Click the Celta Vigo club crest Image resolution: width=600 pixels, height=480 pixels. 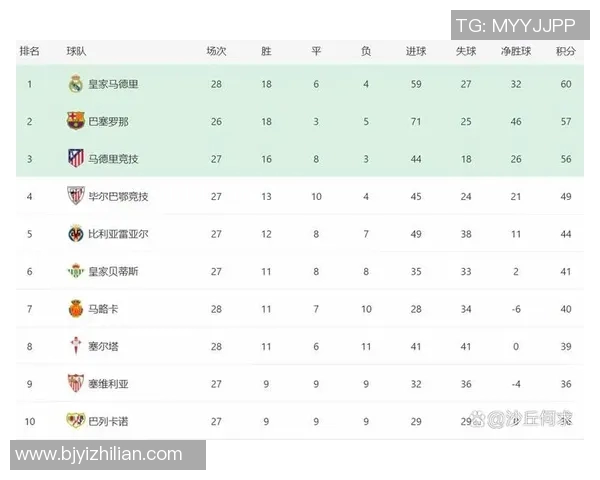click(x=76, y=346)
